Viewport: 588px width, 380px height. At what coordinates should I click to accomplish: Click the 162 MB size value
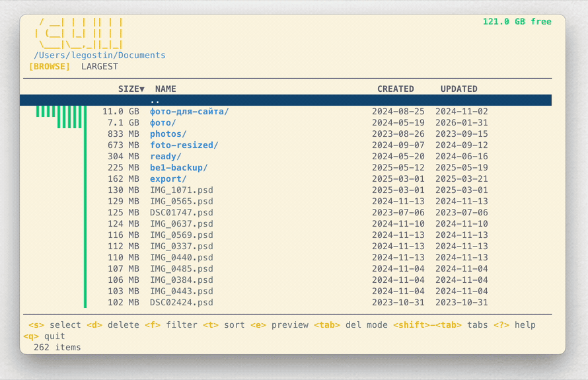124,179
